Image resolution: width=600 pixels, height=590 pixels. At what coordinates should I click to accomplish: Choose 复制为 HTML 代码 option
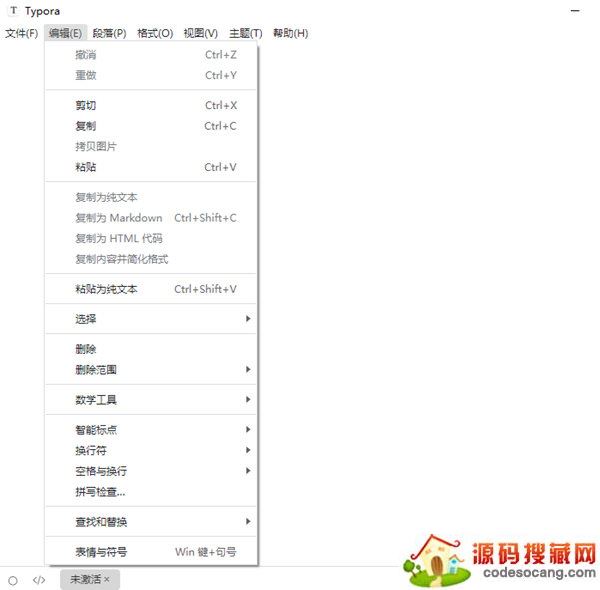pos(152,238)
